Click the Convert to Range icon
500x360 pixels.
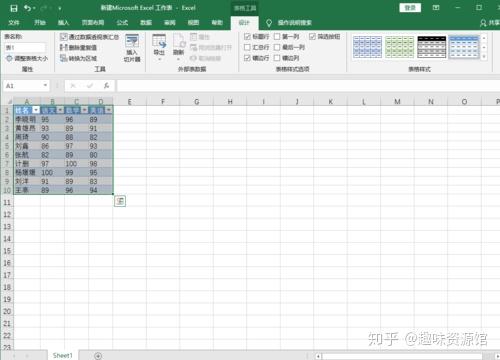coord(63,58)
